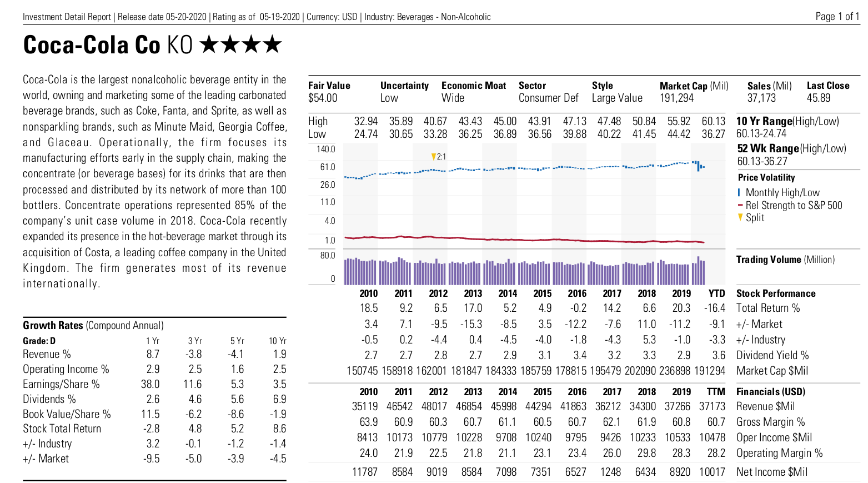This screenshot has width=868, height=483.
Task: Click the "10 Yr" Growth Rates column header
Action: point(278,341)
